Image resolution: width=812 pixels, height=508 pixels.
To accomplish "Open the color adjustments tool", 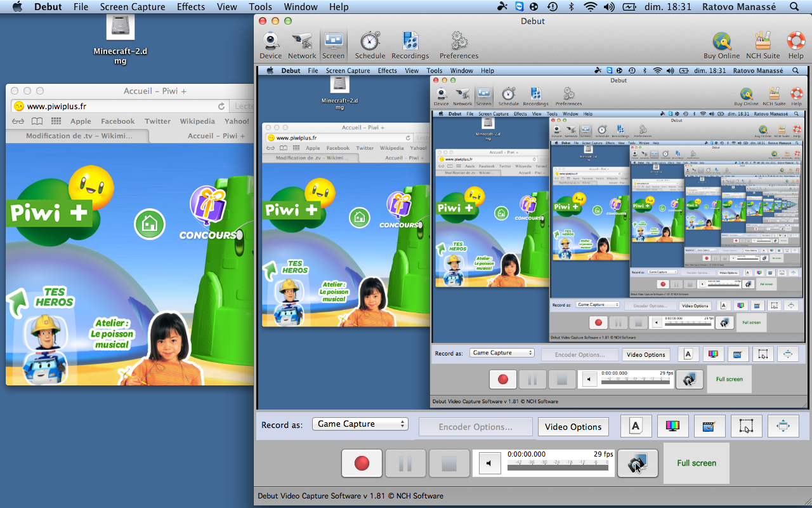I will pos(672,426).
